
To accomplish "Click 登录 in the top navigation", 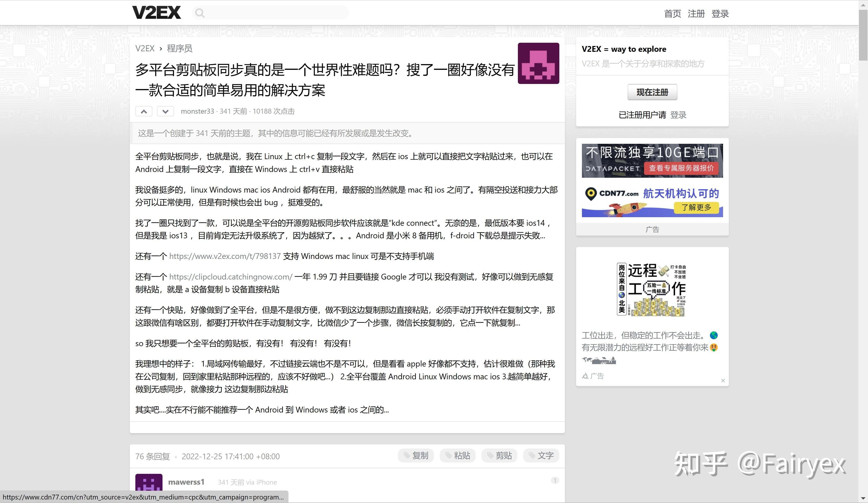I will click(720, 13).
